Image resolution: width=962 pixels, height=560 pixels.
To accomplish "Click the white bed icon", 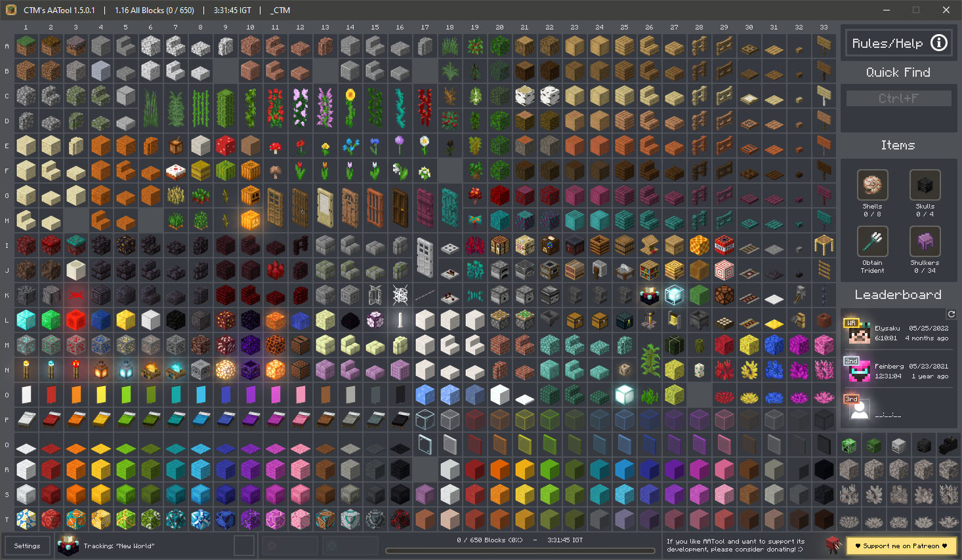I will [26, 420].
